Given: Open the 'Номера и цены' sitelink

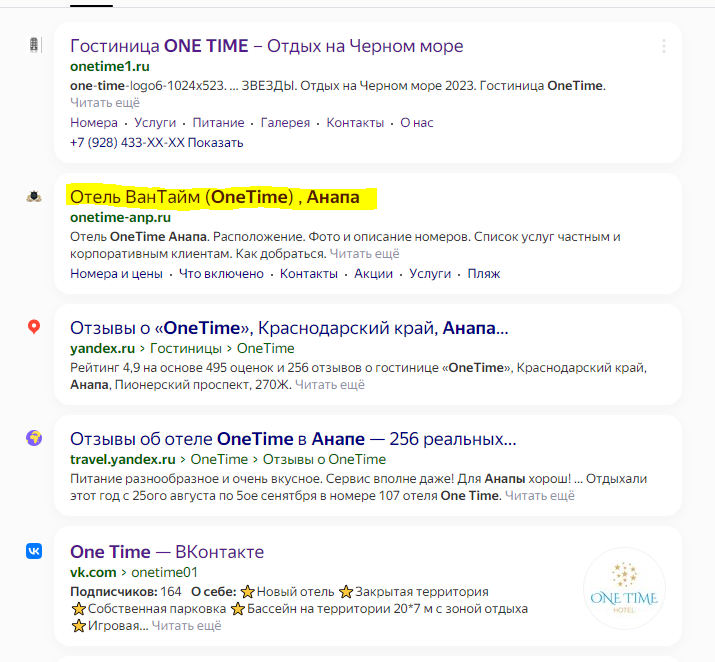Looking at the screenshot, I should pyautogui.click(x=116, y=274).
